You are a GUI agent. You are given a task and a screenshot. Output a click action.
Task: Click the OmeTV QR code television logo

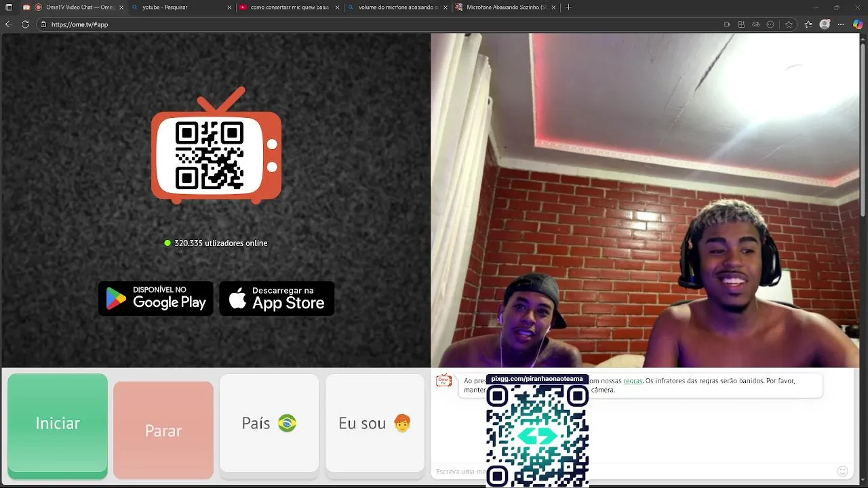[216, 146]
